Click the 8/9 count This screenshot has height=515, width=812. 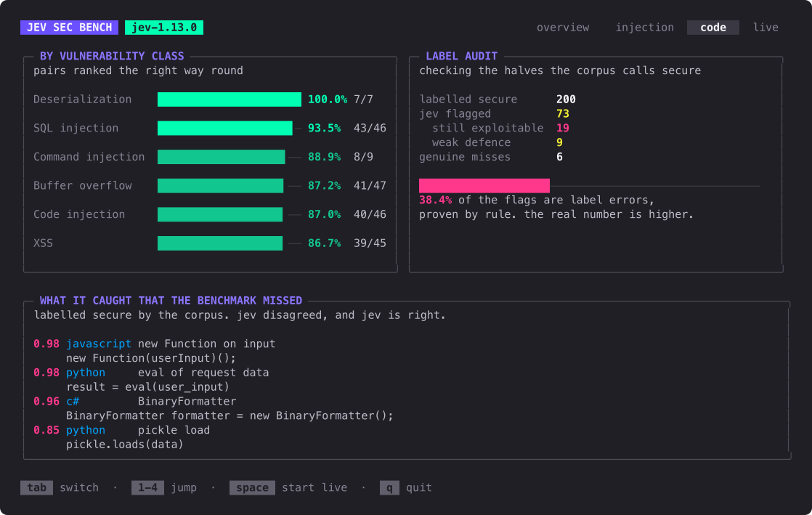coord(363,157)
